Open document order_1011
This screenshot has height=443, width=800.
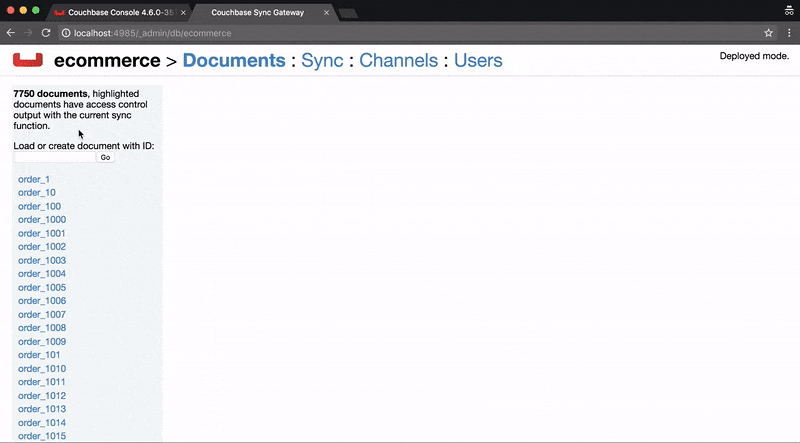42,382
